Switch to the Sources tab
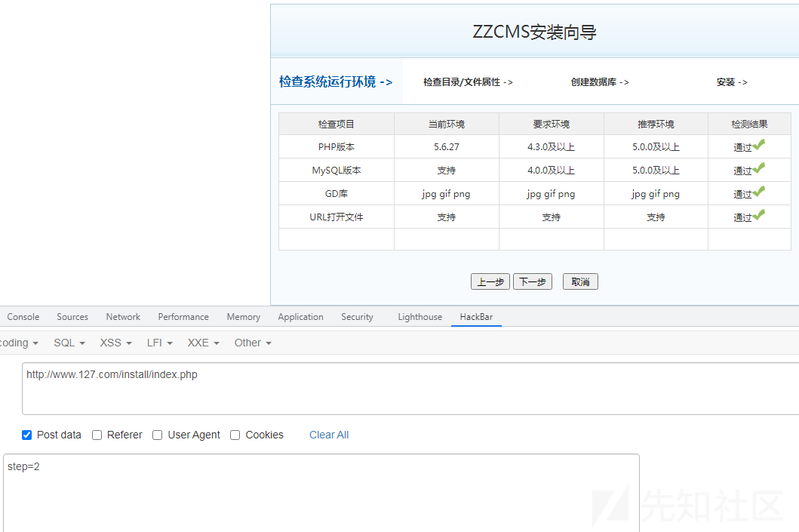 (72, 317)
